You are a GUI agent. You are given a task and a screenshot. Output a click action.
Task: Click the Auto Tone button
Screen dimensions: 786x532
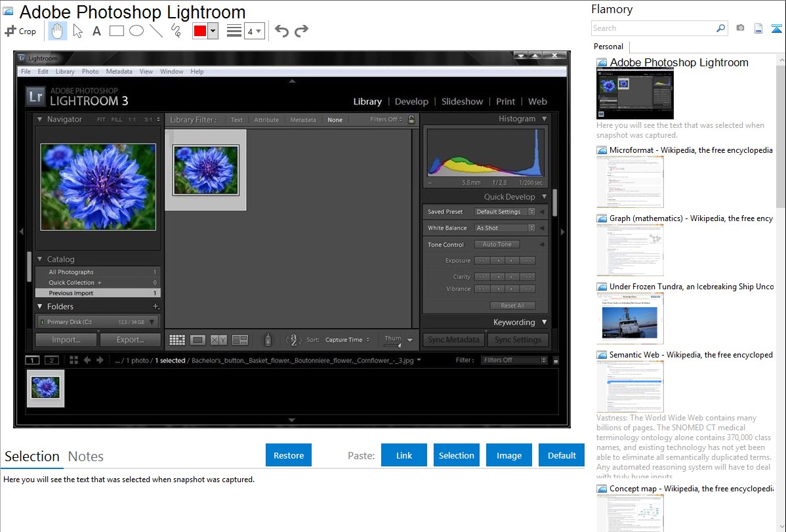(497, 244)
